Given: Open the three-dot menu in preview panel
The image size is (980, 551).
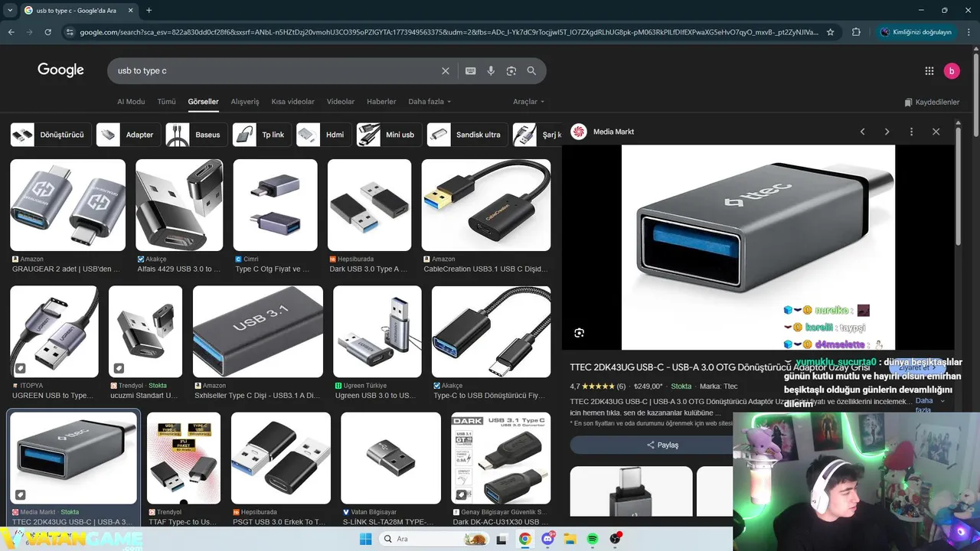Looking at the screenshot, I should (911, 132).
